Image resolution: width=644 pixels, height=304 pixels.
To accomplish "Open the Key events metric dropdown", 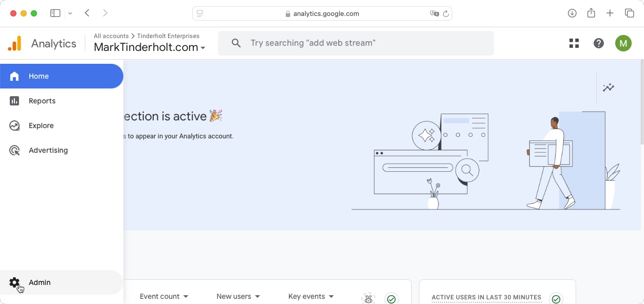I will [311, 296].
